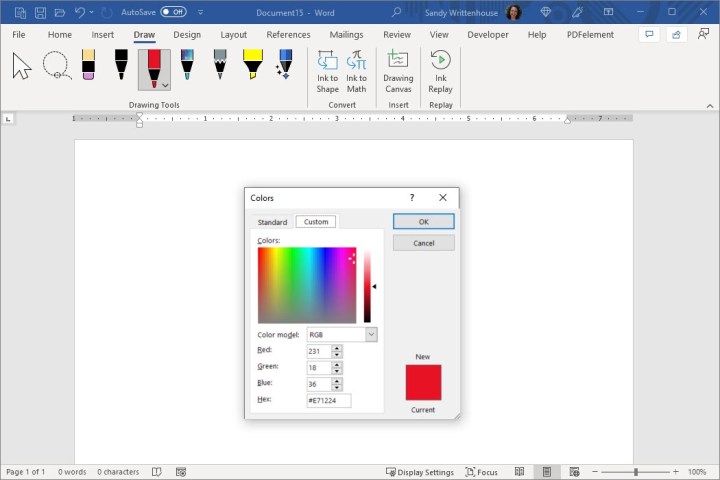Increase the Red value with up arrow
This screenshot has width=720, height=480.
[337, 348]
